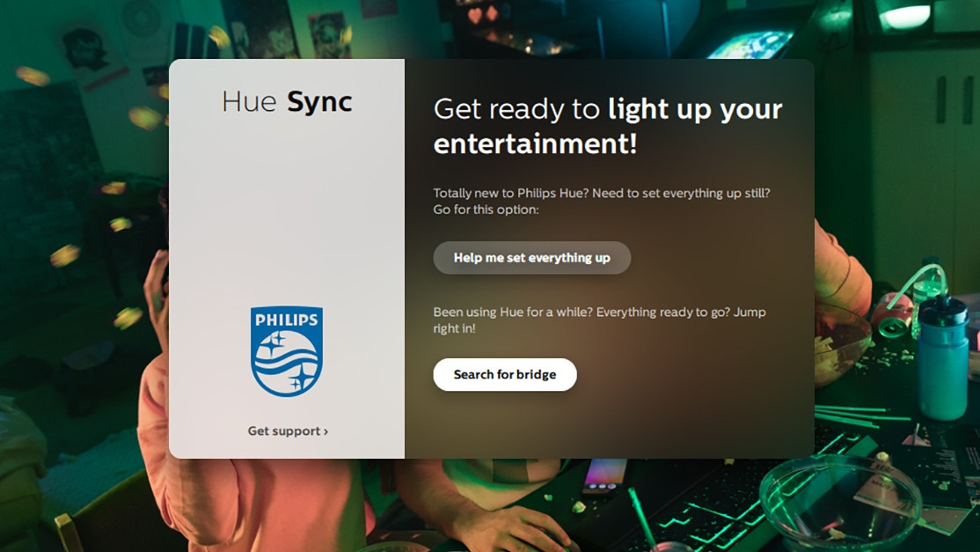Click the "Totally new to Philips Hue?" paragraph

[601, 202]
